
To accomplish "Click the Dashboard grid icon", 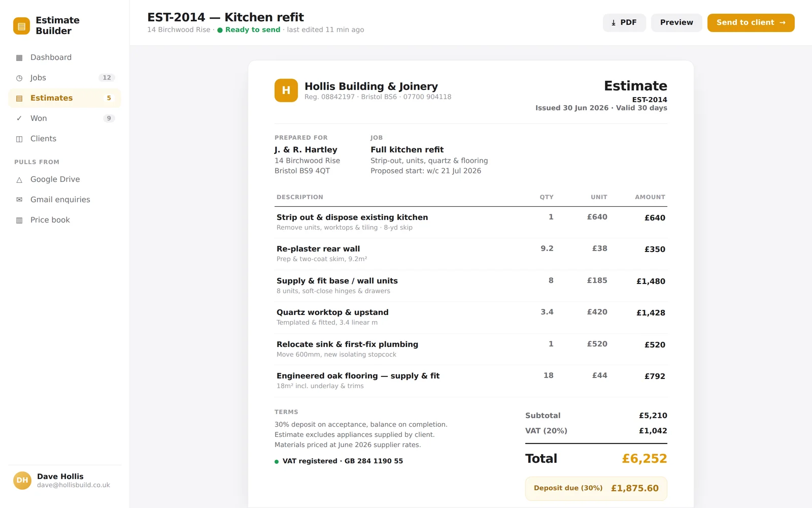I will (19, 57).
